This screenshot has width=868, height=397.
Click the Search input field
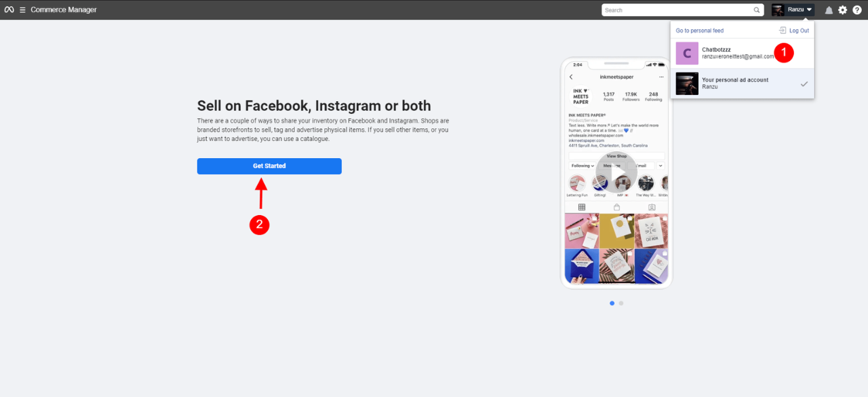678,10
